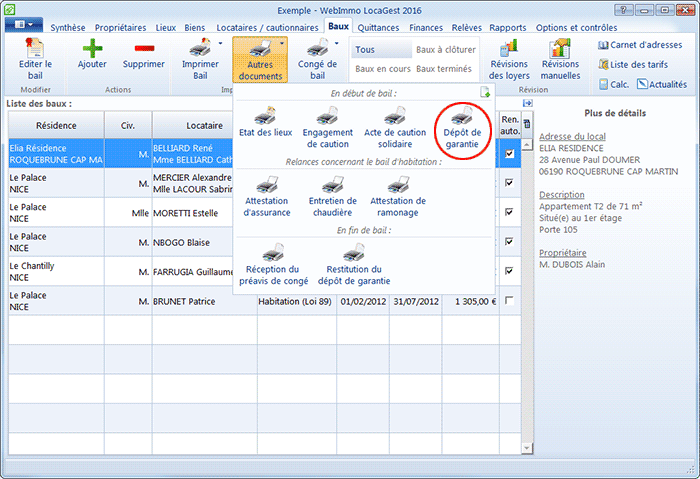Image resolution: width=700 pixels, height=479 pixels.
Task: Click the Propriétaire link
Action: [562, 253]
